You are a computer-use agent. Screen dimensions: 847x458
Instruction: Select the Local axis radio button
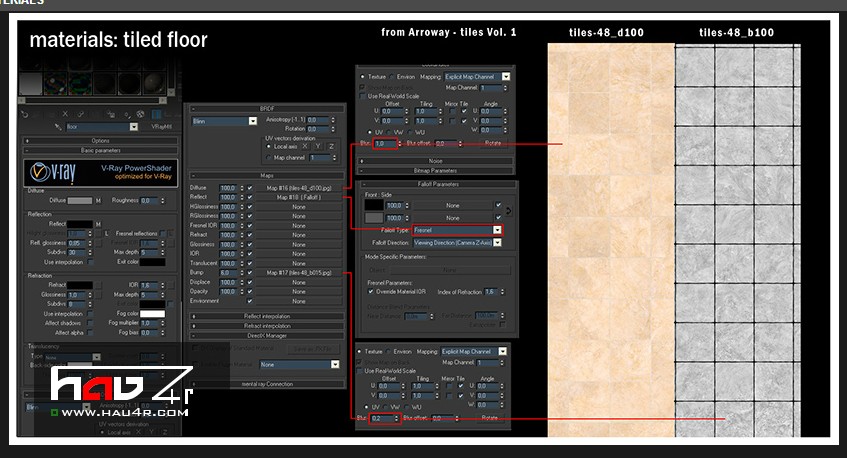268,146
